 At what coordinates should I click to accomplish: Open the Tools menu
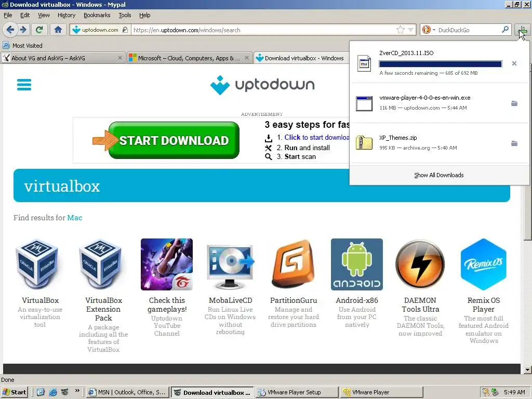pos(125,15)
